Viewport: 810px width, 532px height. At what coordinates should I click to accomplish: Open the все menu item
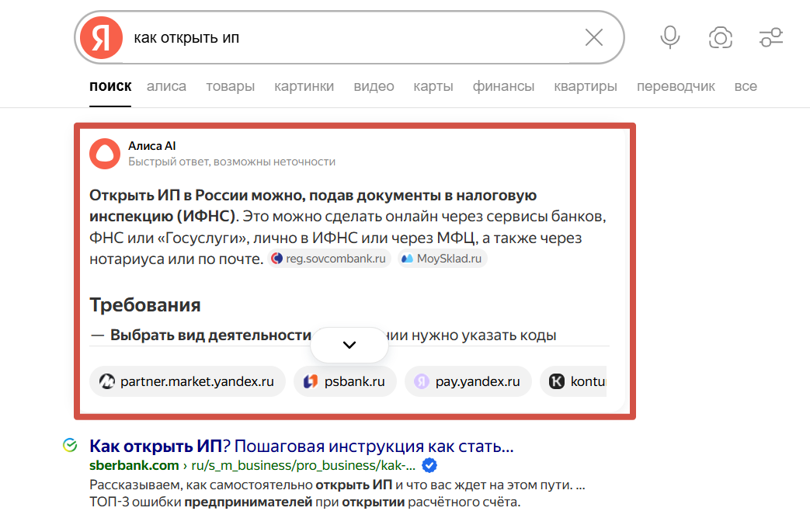(746, 86)
